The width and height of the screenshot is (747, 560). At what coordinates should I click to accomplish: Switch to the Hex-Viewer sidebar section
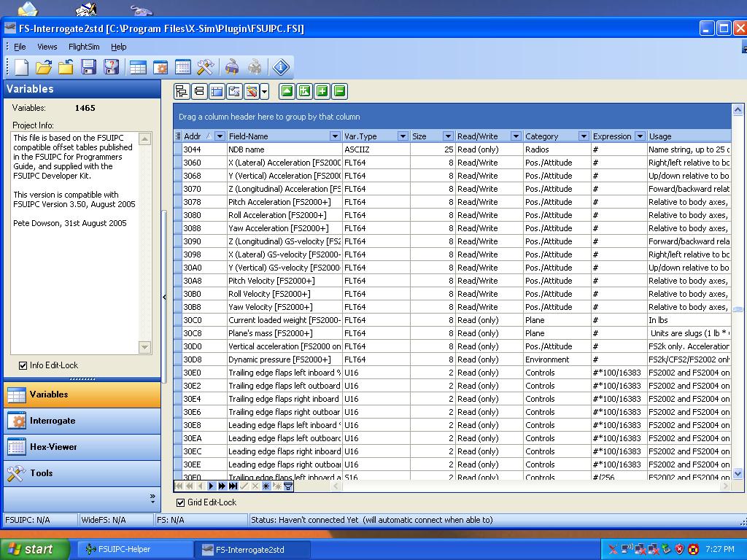82,447
